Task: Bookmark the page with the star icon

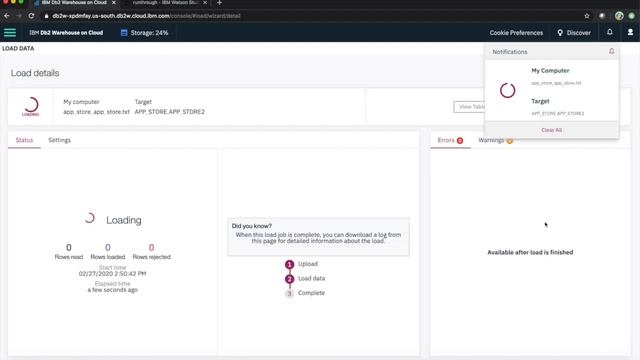Action: (587, 16)
